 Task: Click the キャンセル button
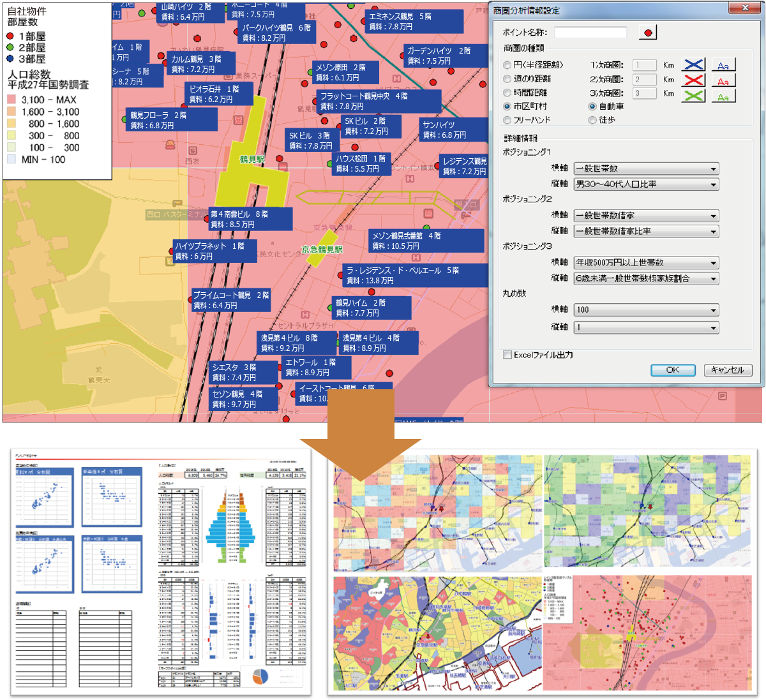coord(728,370)
